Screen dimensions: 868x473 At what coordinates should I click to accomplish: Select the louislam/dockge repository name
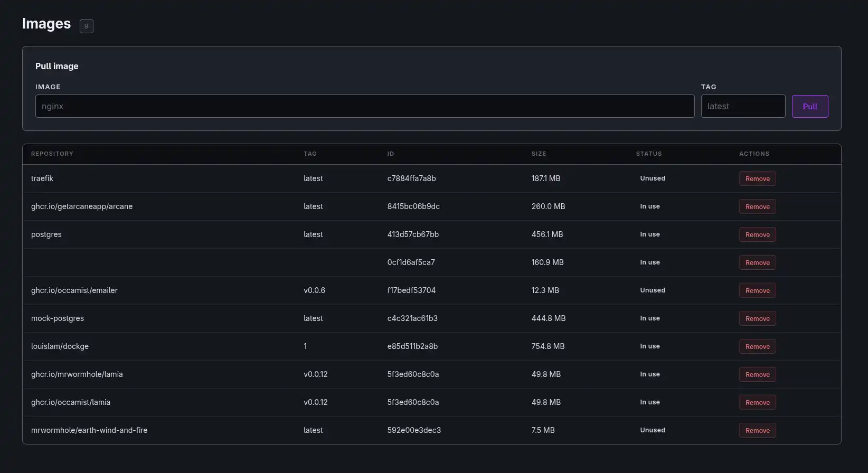60,346
